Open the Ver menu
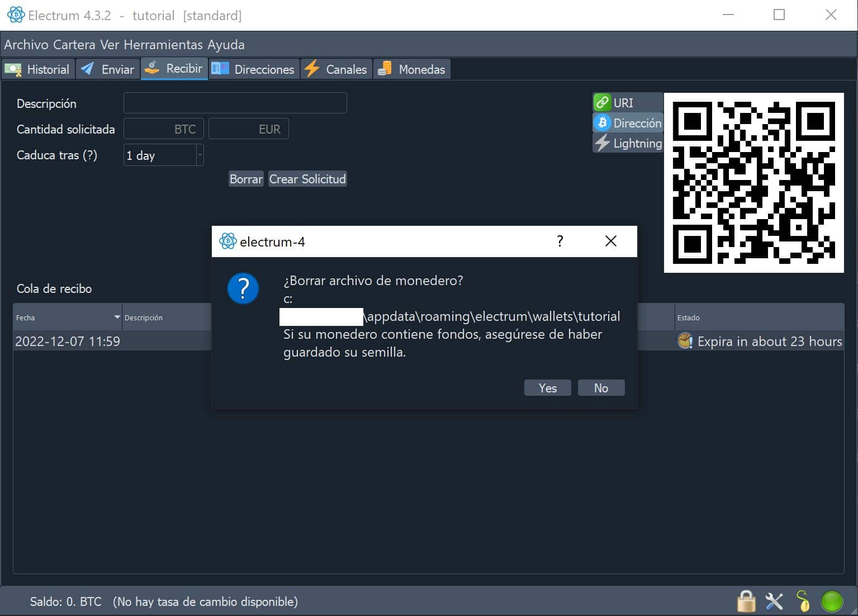Viewport: 858px width, 616px height. [110, 45]
